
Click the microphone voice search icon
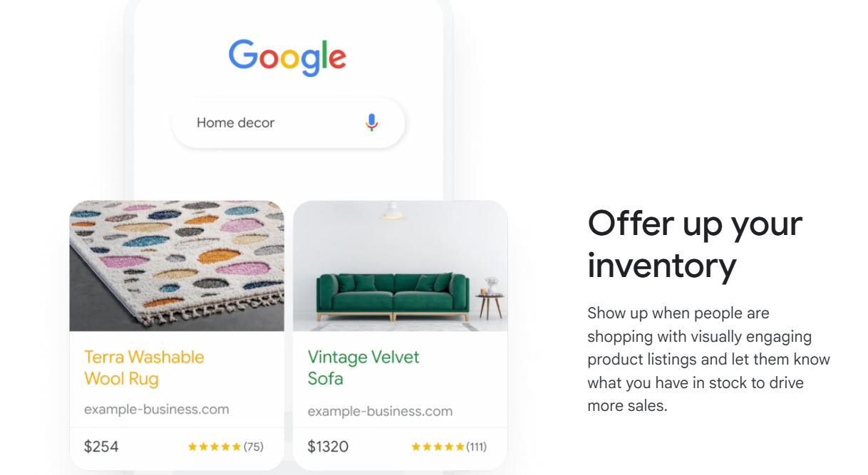[x=371, y=122]
